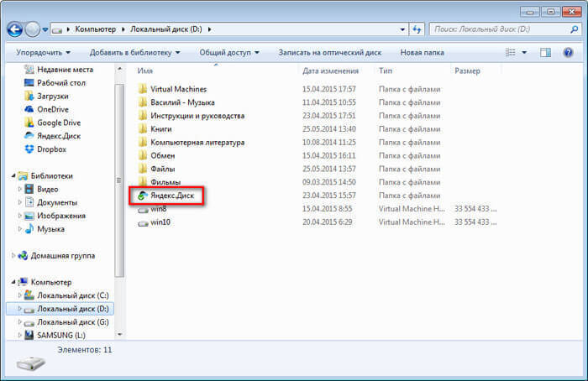Open Недавние места in navigation pane
Viewport: 588px width, 381px height.
(59, 70)
